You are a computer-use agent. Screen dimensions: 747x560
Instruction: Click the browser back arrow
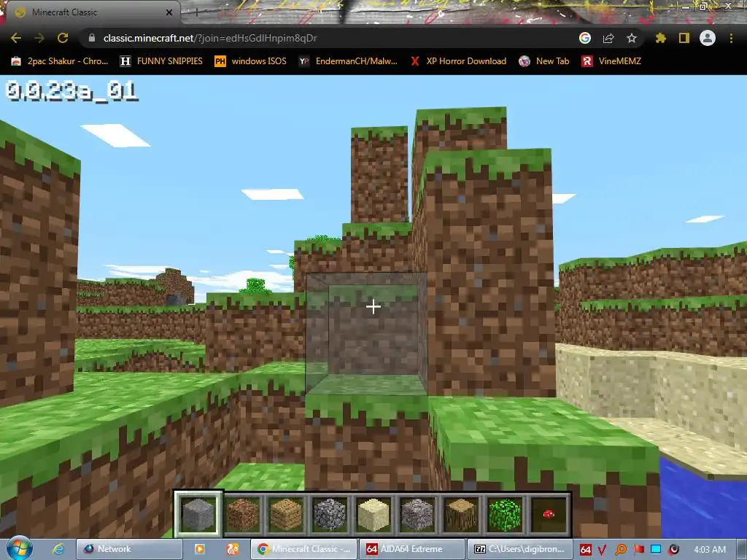coord(16,38)
